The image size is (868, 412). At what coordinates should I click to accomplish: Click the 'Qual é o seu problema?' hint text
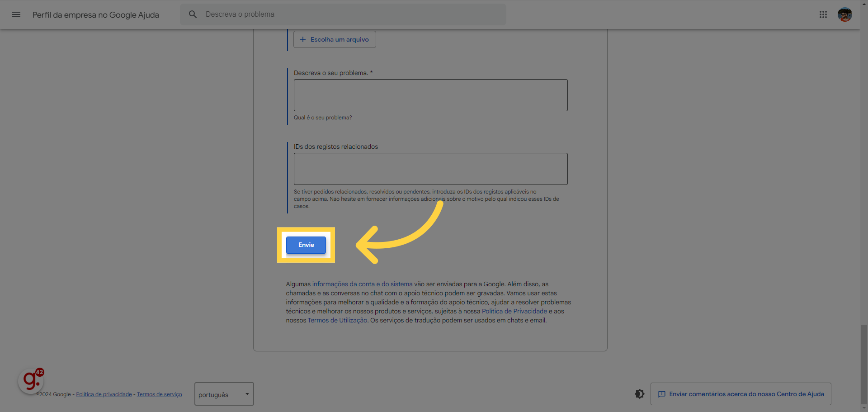tap(323, 118)
